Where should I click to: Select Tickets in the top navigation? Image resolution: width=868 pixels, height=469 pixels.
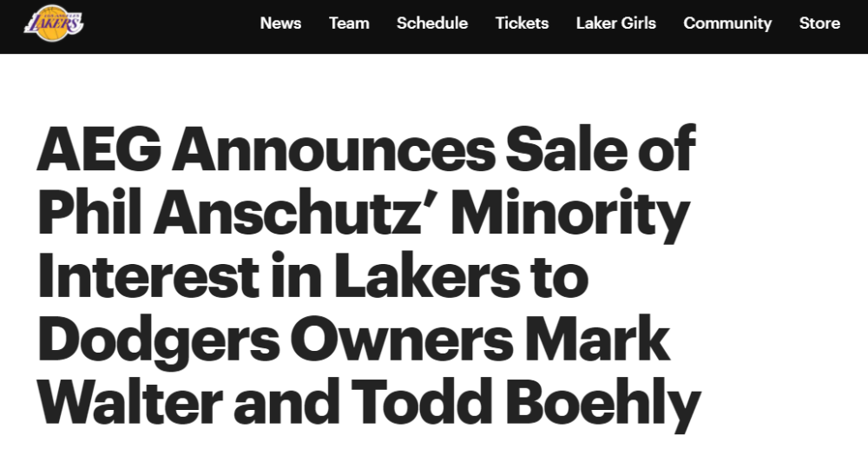522,23
